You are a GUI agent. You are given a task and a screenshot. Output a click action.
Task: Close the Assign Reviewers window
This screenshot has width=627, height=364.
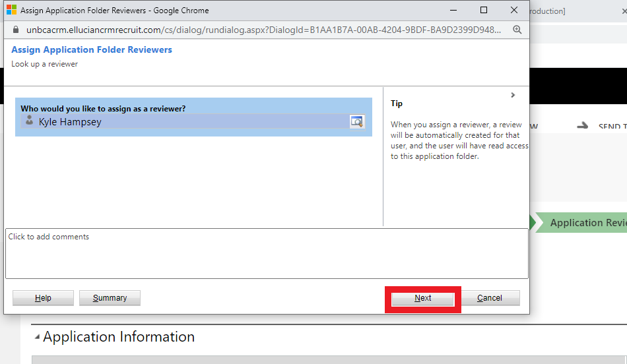pos(514,11)
